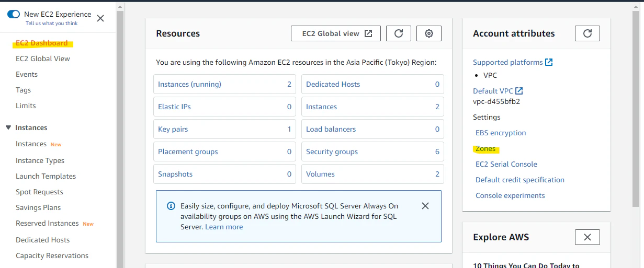Close the Explore AWS panel
The image size is (644, 268).
click(x=587, y=237)
